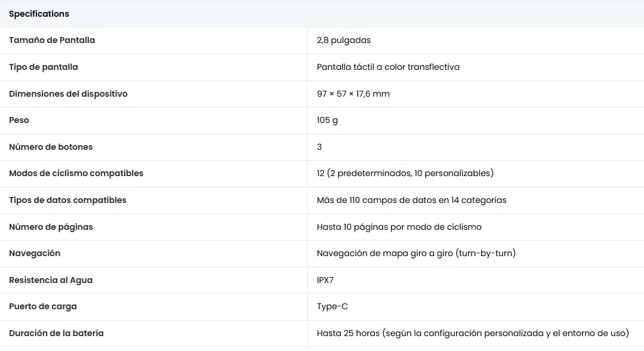Click the 12 predeterminados personalizables value
The height and width of the screenshot is (351, 644).
click(x=405, y=174)
